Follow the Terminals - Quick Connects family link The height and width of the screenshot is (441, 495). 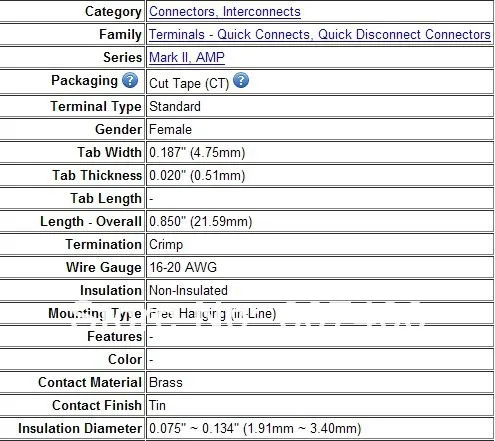point(320,34)
